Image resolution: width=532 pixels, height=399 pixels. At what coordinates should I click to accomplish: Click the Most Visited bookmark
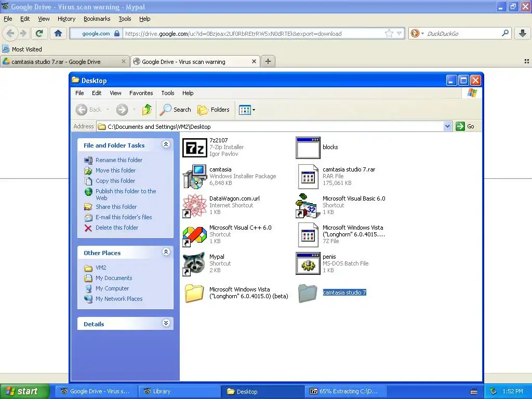point(22,49)
